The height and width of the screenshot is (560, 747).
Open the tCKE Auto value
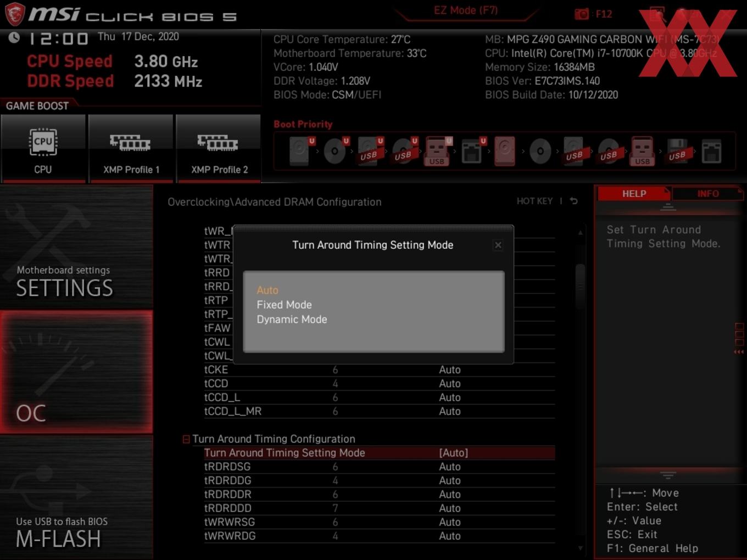[450, 370]
